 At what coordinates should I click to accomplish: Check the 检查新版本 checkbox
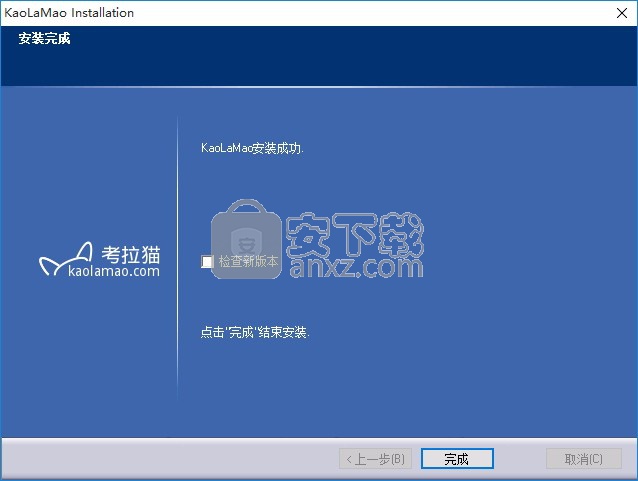pyautogui.click(x=208, y=262)
